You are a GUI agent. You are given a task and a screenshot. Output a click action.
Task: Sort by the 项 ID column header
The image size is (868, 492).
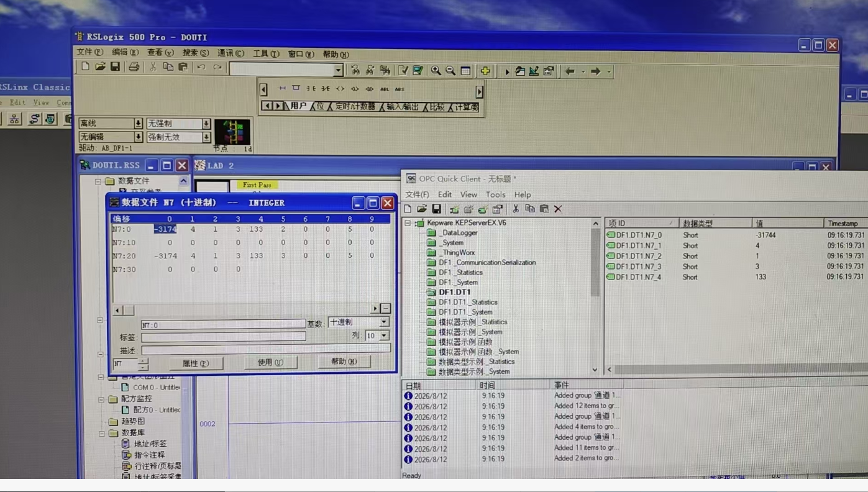click(x=641, y=224)
